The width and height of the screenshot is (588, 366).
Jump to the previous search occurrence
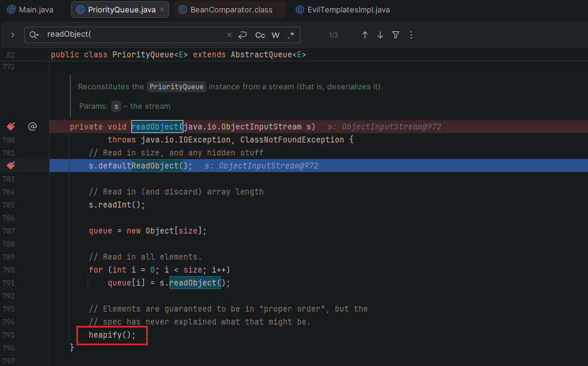[365, 35]
